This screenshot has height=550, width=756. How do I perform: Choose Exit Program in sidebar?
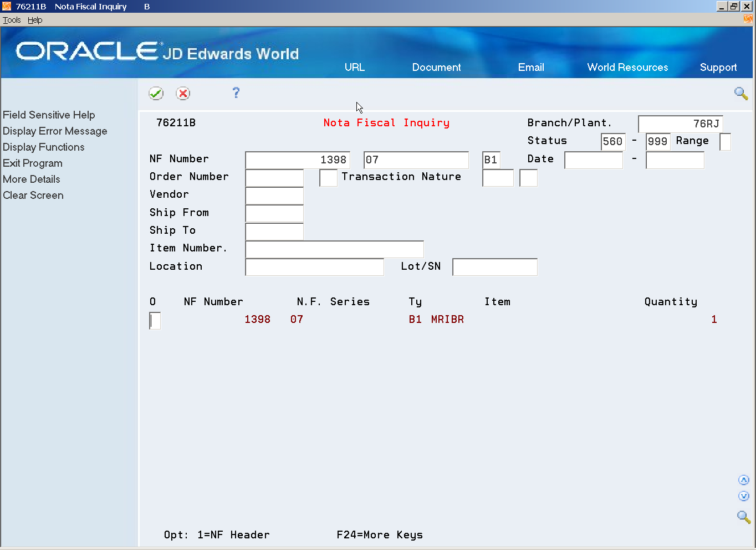click(x=33, y=163)
